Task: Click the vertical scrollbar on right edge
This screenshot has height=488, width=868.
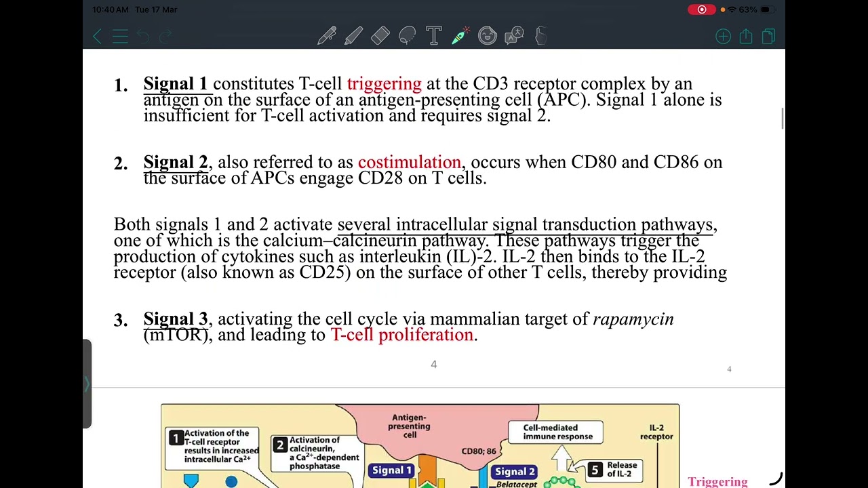Action: (783, 118)
